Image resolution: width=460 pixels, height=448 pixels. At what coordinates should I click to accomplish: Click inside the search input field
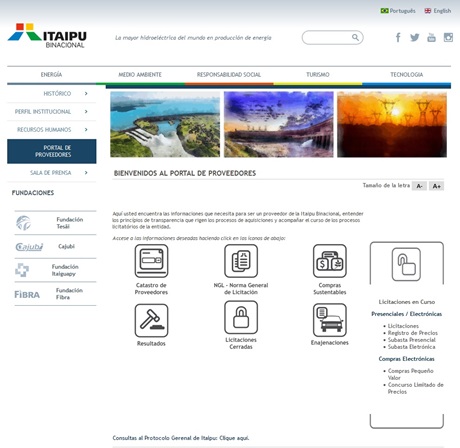tap(327, 37)
